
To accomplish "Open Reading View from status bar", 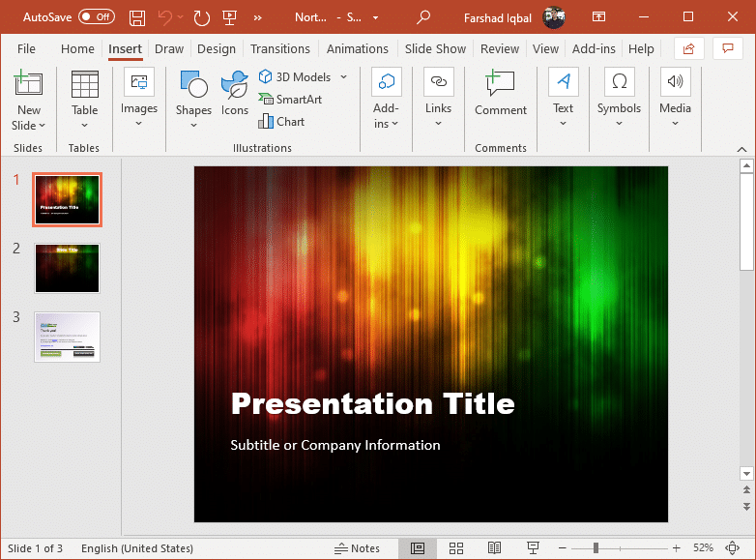I will pyautogui.click(x=494, y=548).
